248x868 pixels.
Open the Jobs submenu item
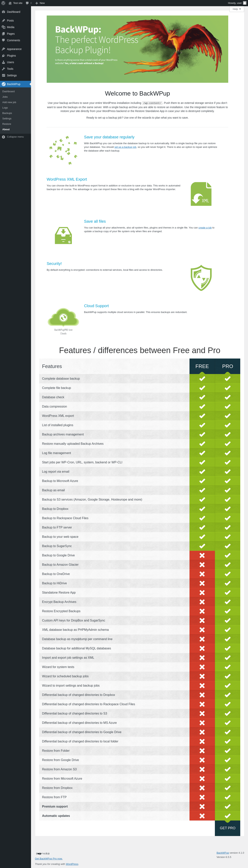[x=5, y=97]
